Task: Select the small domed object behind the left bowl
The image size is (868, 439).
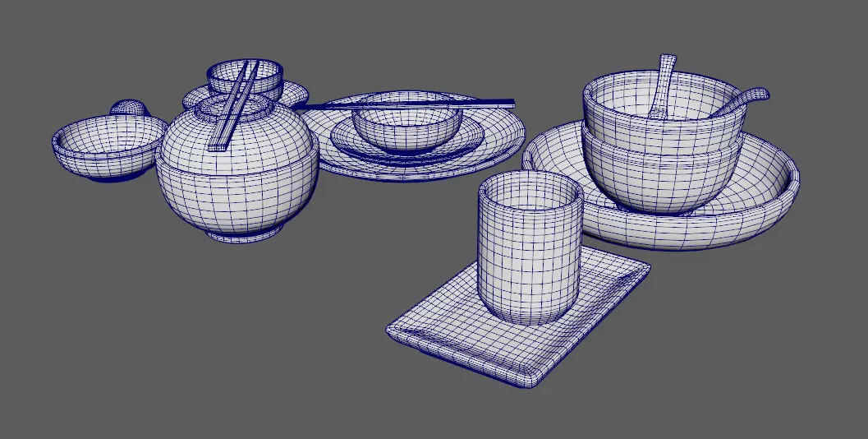Action: point(130,108)
